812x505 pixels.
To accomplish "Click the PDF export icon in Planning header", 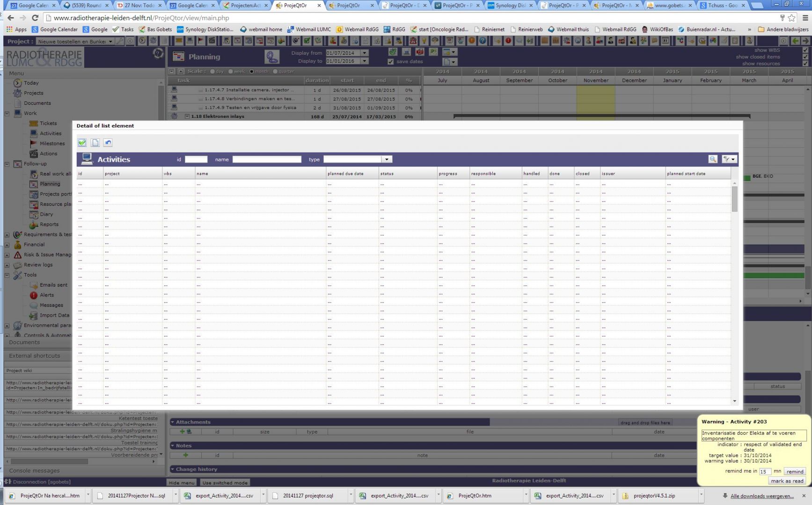I will [x=420, y=52].
